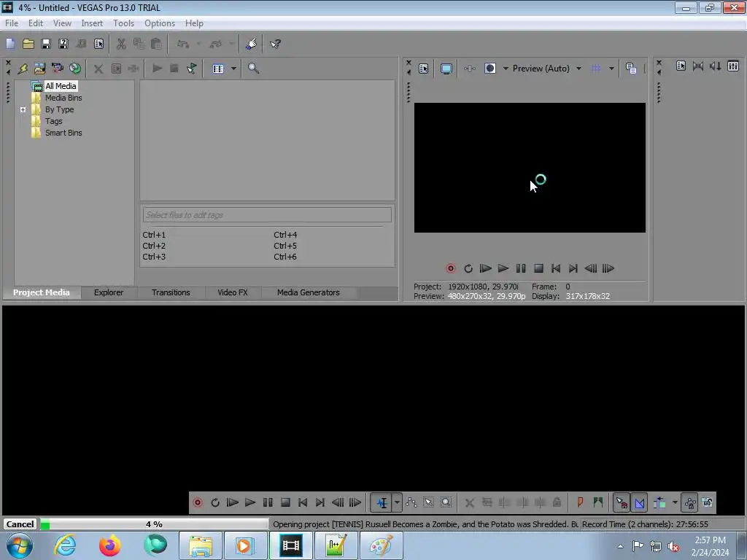The image size is (747, 560).
Task: Click Play From Start in preview transport
Action: tap(485, 268)
